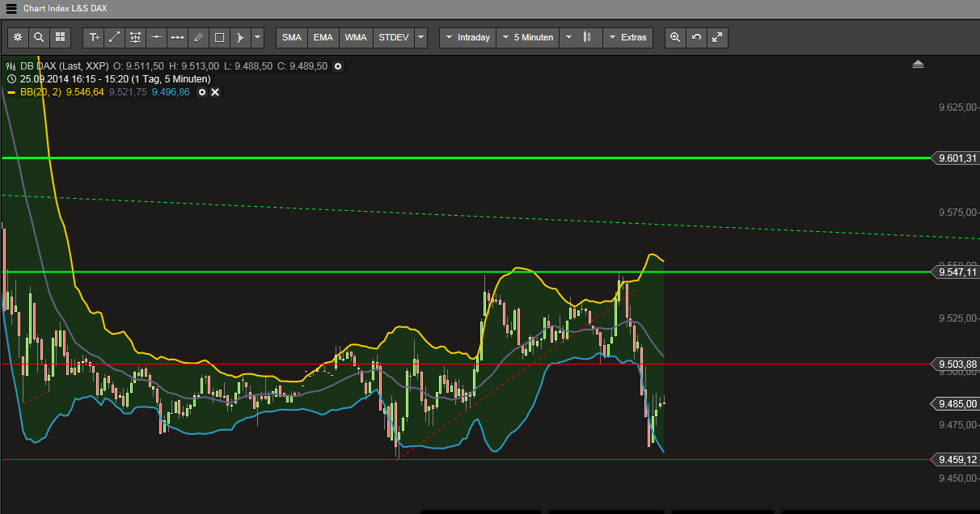Viewport: 980px width, 514px height.
Task: Click the undo reset arrow icon
Action: [x=696, y=37]
